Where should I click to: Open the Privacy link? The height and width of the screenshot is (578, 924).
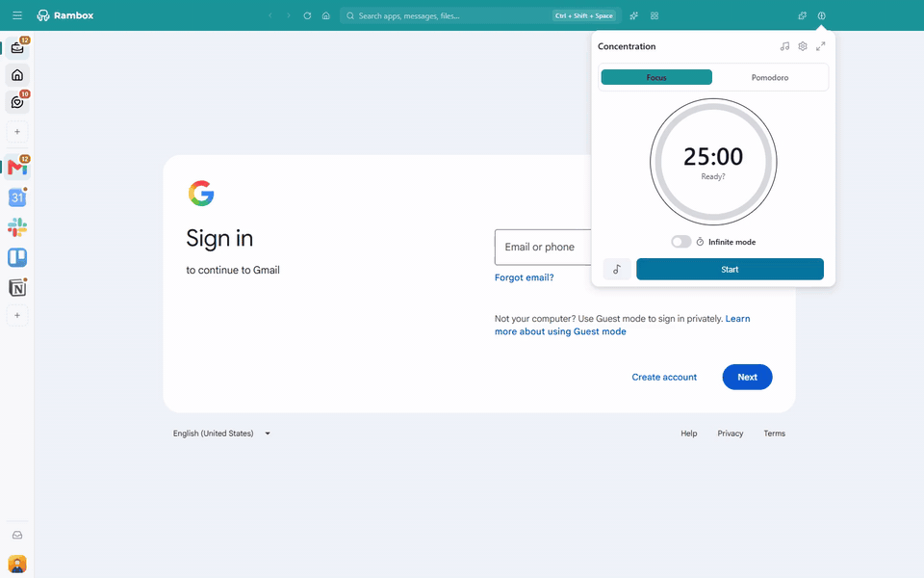pos(731,433)
